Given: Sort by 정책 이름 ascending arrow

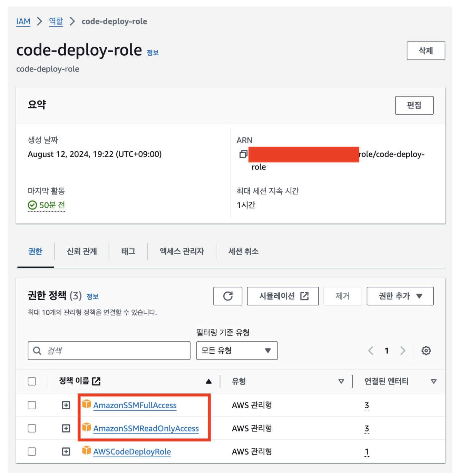Looking at the screenshot, I should tap(208, 381).
